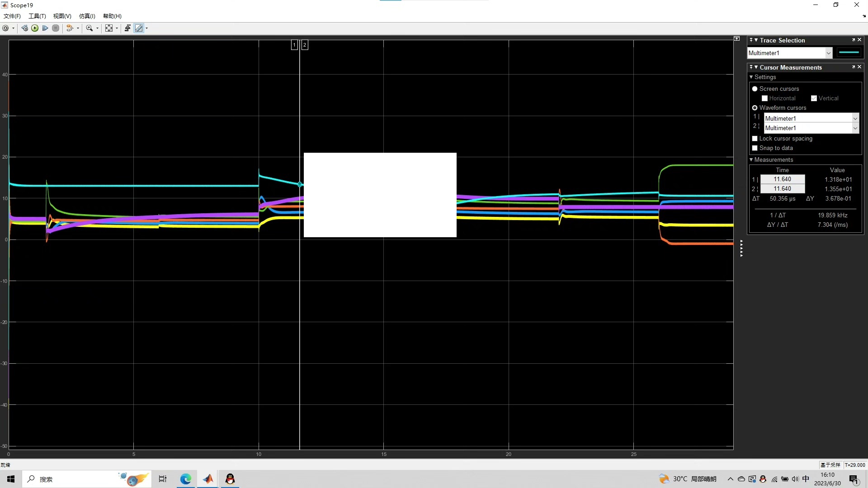Viewport: 868px width, 488px height.
Task: Select the Zoom in magnifier tool
Action: [90, 28]
